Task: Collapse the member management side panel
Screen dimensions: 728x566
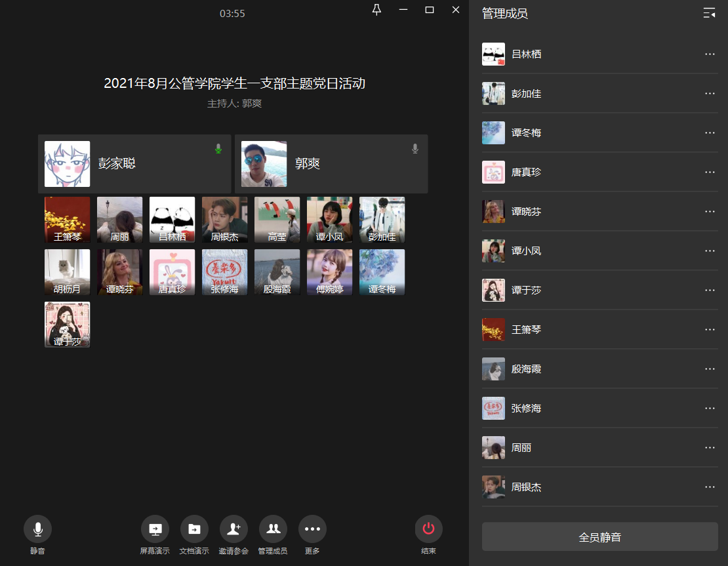Action: tap(709, 13)
